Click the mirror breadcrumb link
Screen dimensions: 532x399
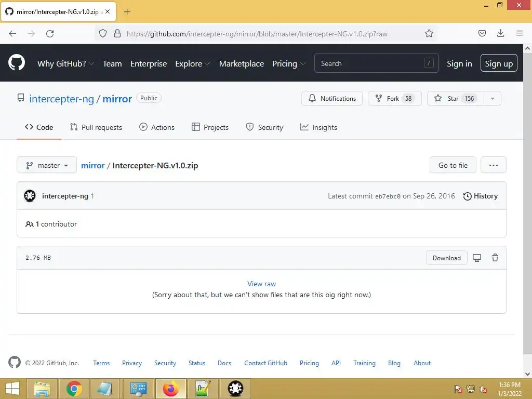click(x=92, y=165)
